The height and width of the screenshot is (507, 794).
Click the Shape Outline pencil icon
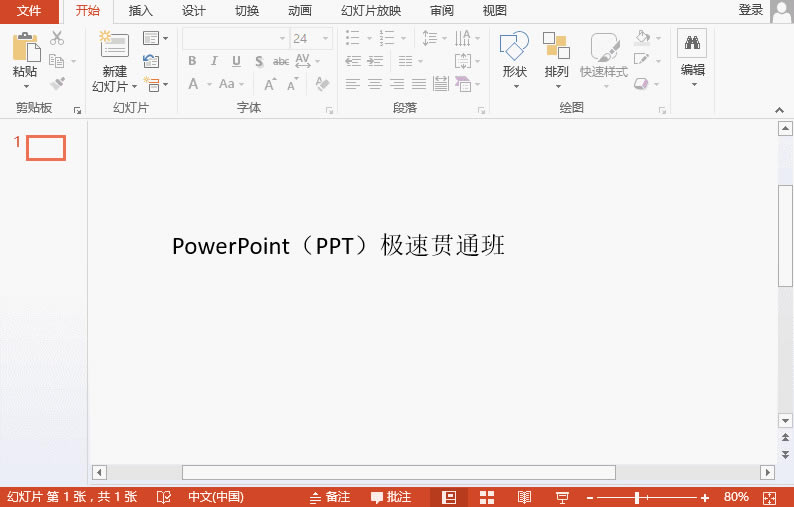pyautogui.click(x=642, y=60)
